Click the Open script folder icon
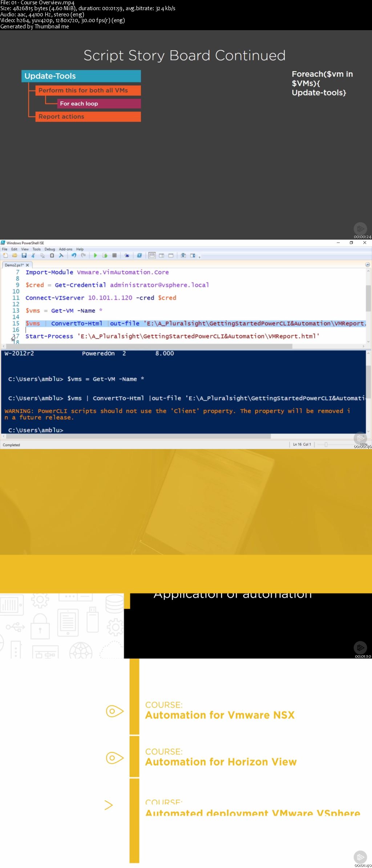 15,255
